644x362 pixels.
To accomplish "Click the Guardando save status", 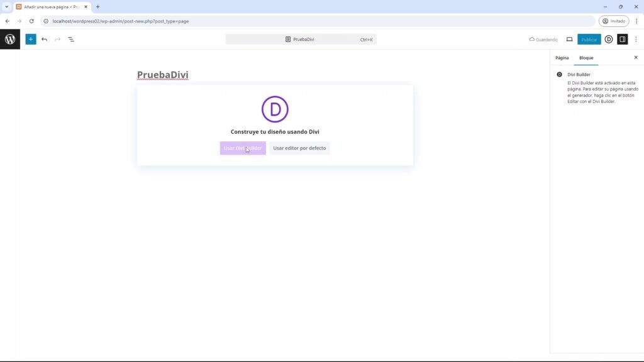I will 543,40.
